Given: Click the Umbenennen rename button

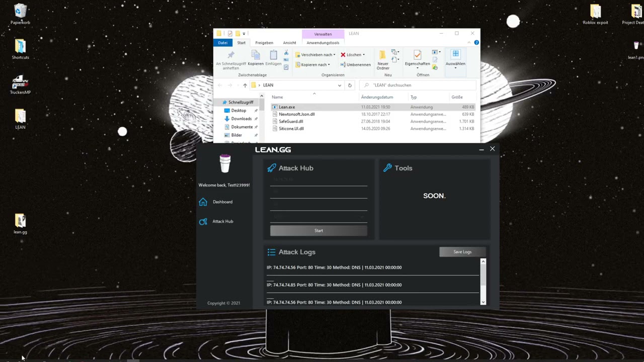Looking at the screenshot, I should point(356,64).
